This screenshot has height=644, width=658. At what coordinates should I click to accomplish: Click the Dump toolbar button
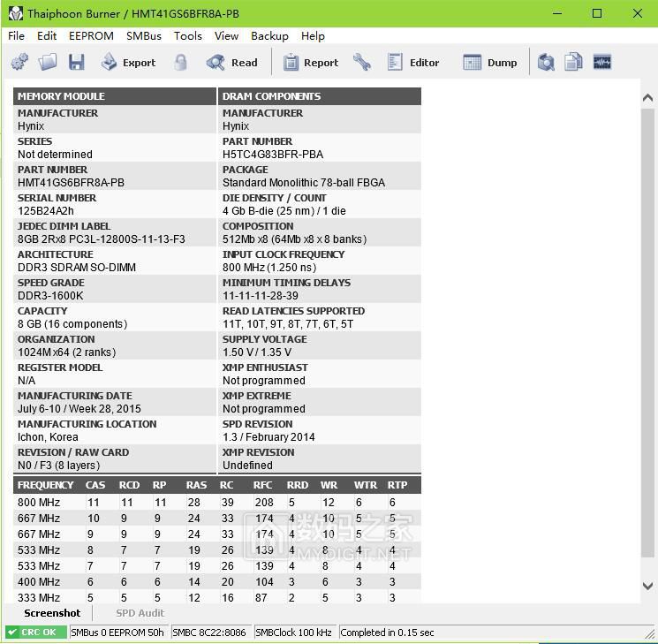click(489, 62)
